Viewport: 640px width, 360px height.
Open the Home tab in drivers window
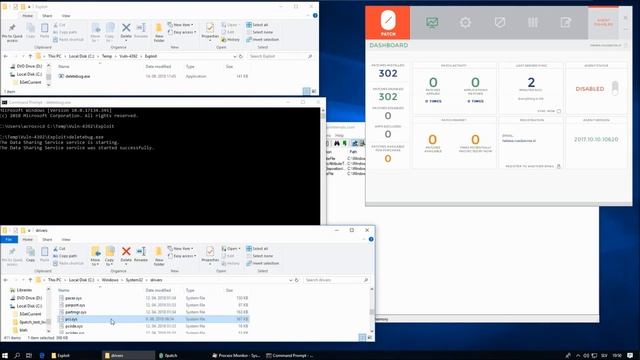(x=27, y=240)
